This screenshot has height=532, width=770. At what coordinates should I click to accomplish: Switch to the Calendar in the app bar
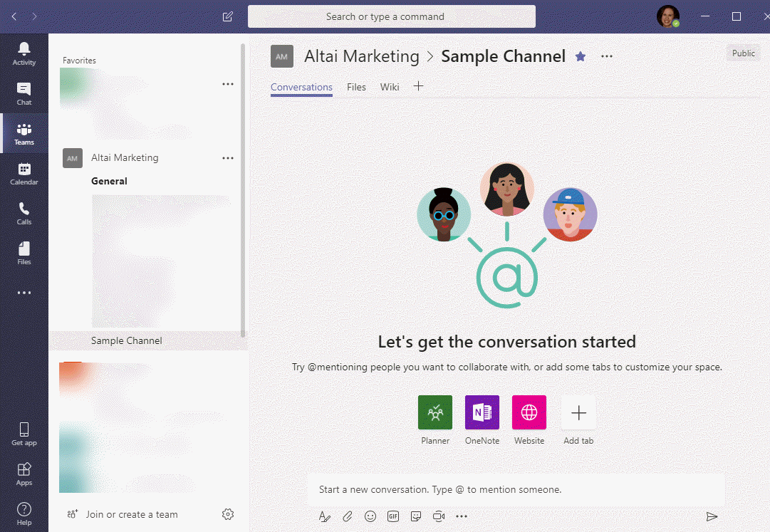point(24,172)
